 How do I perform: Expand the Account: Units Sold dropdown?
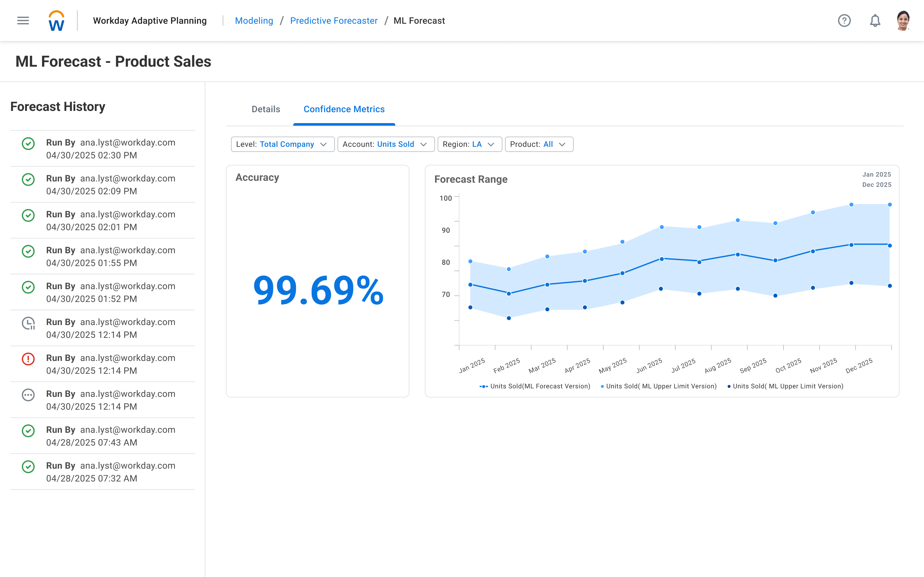tap(386, 144)
